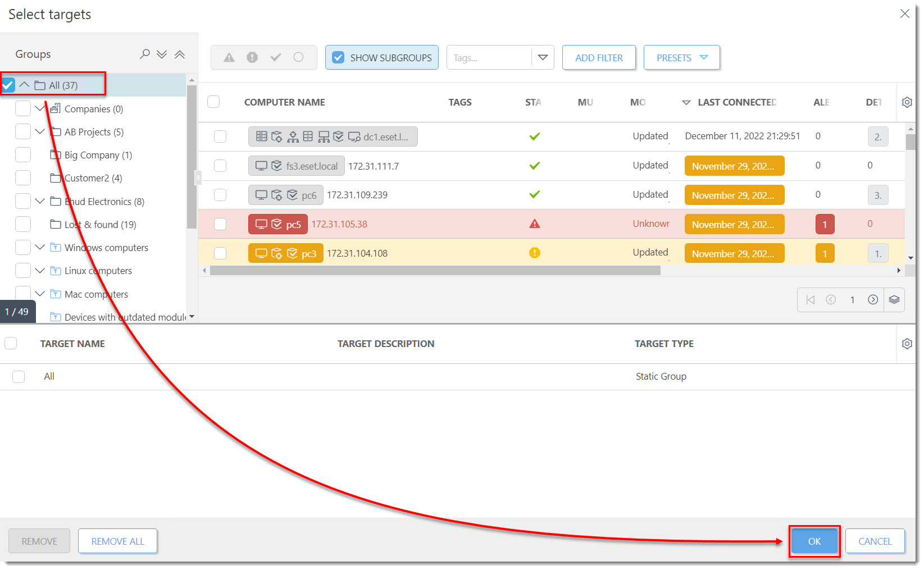Check the All target row checkbox
The width and height of the screenshot is (924, 570).
point(19,376)
